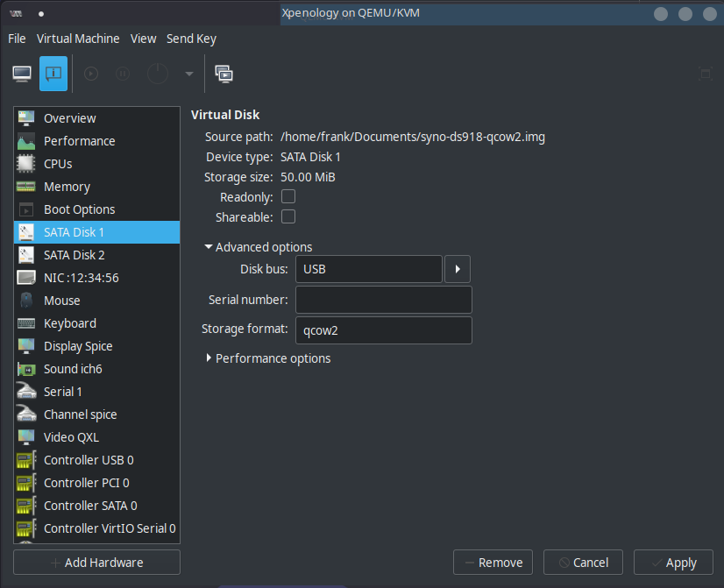Click the window menu icon in title bar
Image resolution: width=724 pixels, height=588 pixels.
click(16, 14)
